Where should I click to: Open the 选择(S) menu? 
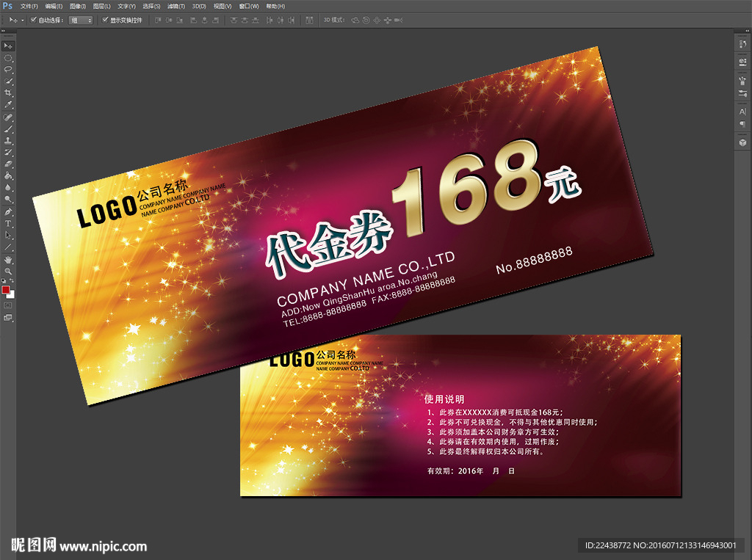(x=151, y=6)
